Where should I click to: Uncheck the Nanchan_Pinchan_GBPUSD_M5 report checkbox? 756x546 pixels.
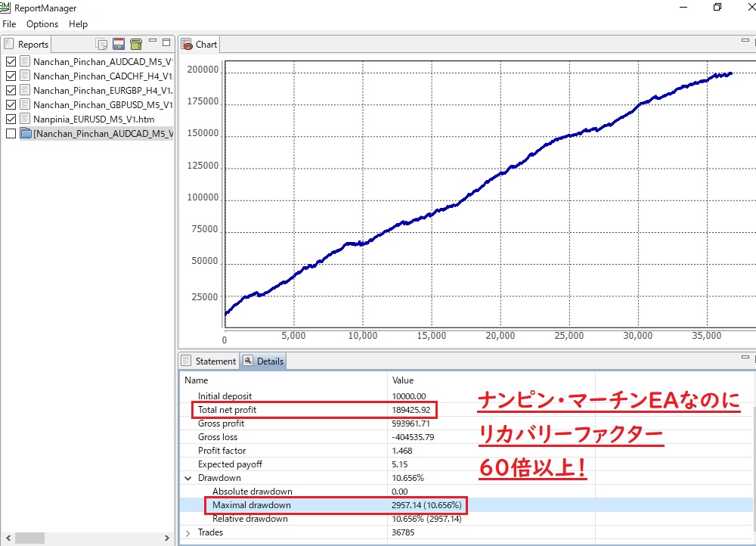point(11,104)
